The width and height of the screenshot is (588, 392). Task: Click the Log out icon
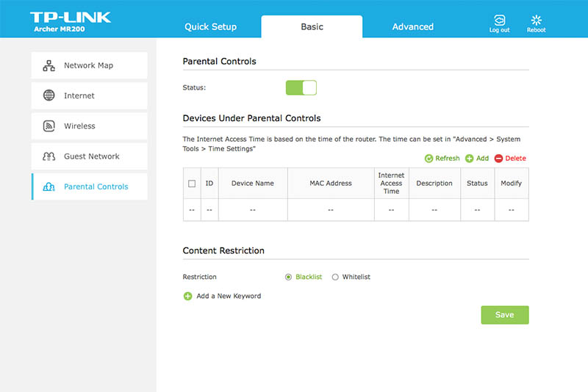click(499, 20)
